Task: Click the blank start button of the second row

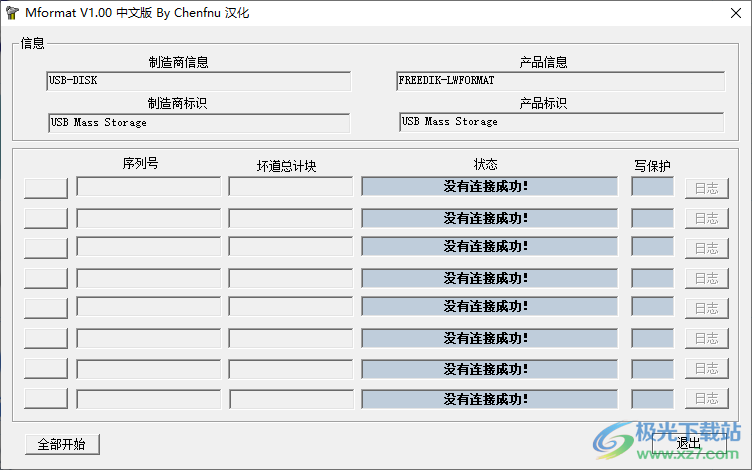Action: point(46,219)
